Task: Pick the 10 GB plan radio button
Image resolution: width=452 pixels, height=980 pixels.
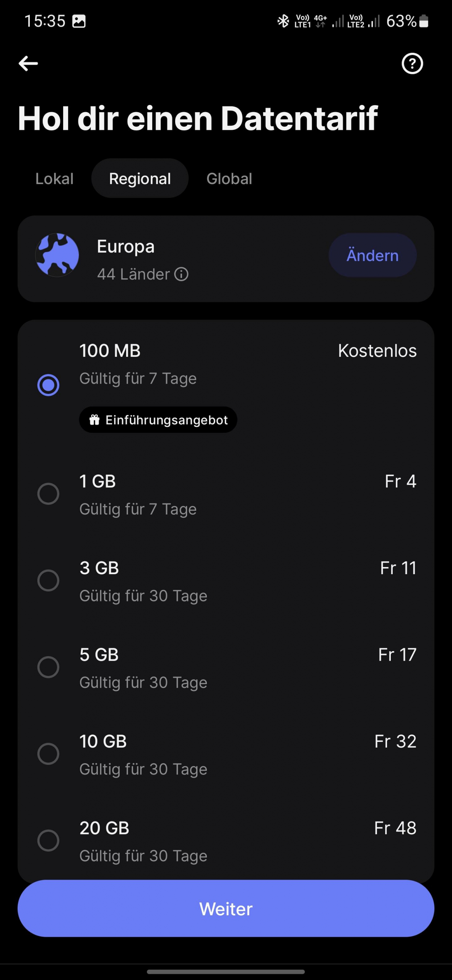Action: pos(48,754)
